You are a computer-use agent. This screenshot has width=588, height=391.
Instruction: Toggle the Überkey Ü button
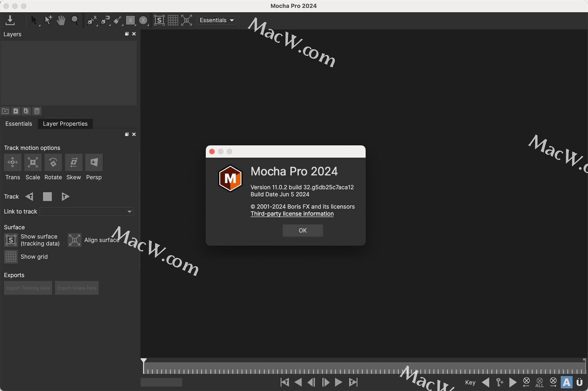click(579, 382)
